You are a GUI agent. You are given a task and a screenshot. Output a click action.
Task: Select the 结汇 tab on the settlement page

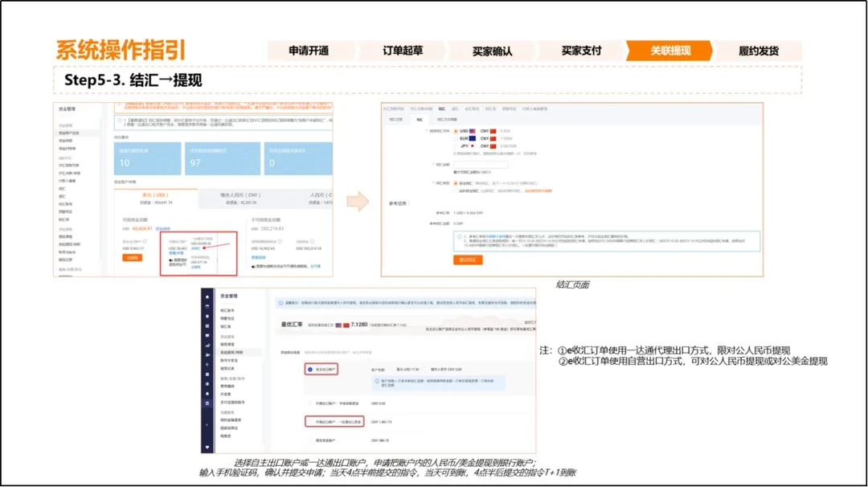coord(419,120)
